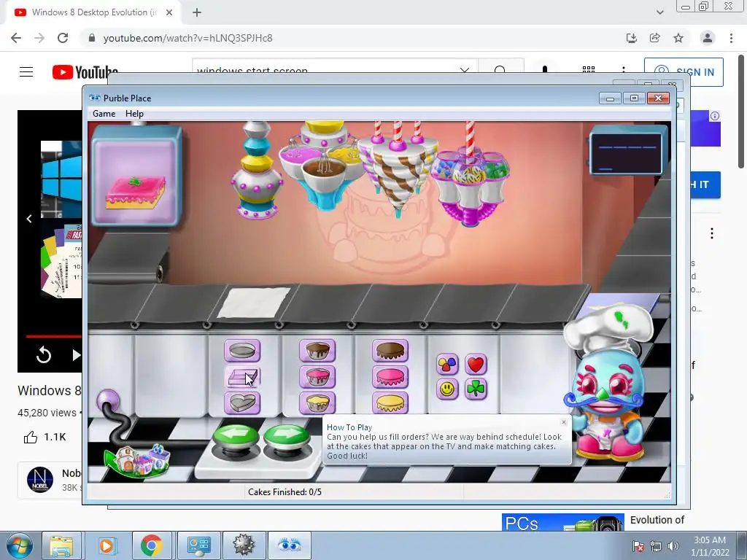Viewport: 747px width, 560px height.
Task: Open the Game menu in Purble Place
Action: tap(104, 114)
